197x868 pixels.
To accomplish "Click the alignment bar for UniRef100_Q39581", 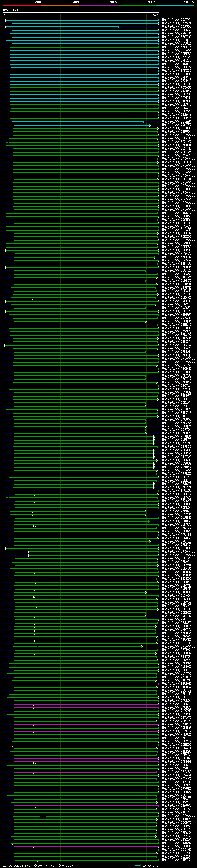I will 62,27.
